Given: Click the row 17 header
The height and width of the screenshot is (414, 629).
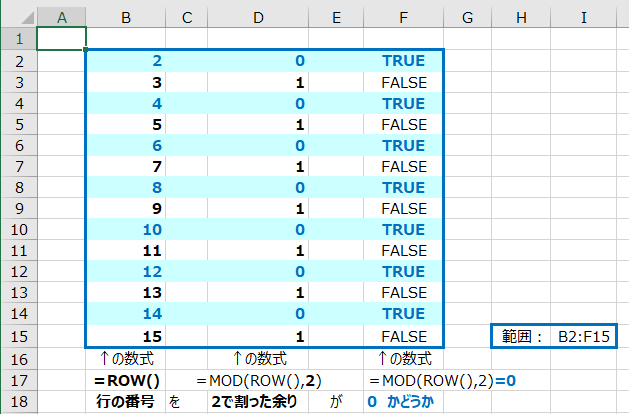Looking at the screenshot, I should [18, 379].
